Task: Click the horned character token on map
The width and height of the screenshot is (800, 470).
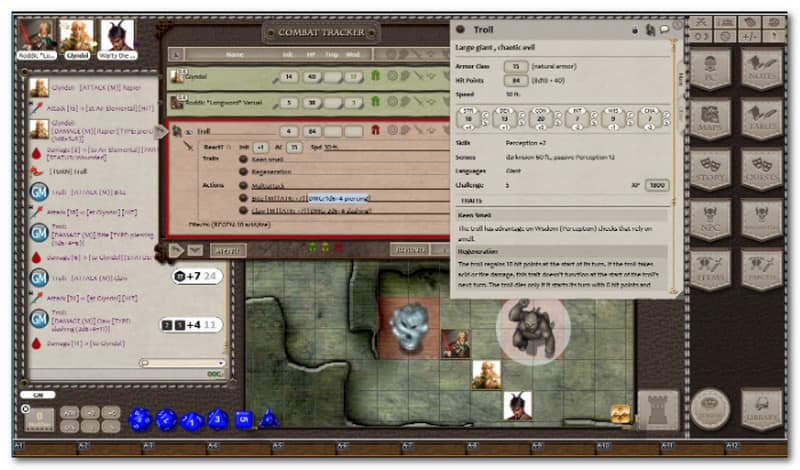Action: coord(518,406)
